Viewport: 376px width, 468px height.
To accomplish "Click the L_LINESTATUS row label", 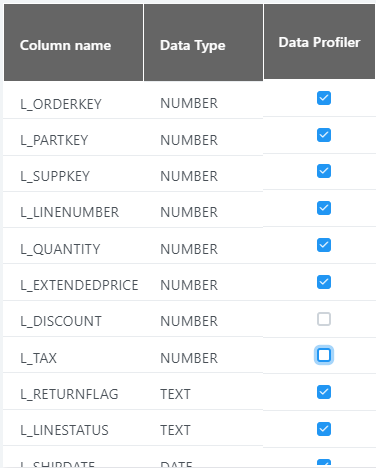I will pos(64,430).
